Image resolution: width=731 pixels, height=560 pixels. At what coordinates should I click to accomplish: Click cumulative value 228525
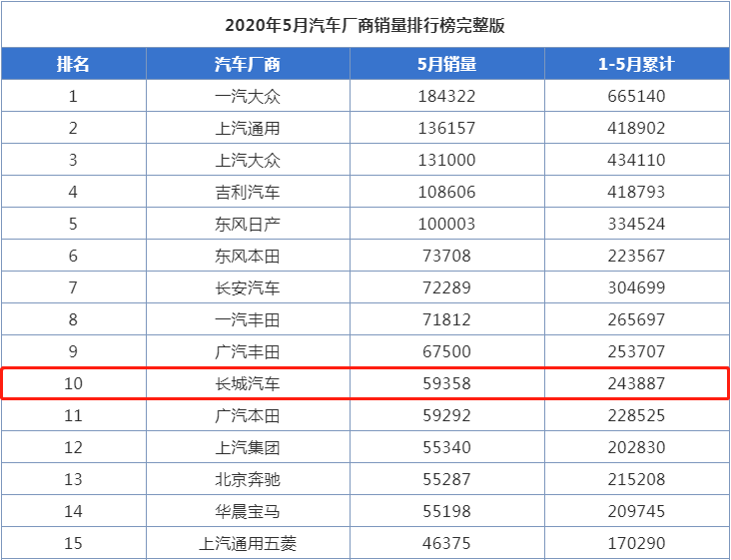636,415
